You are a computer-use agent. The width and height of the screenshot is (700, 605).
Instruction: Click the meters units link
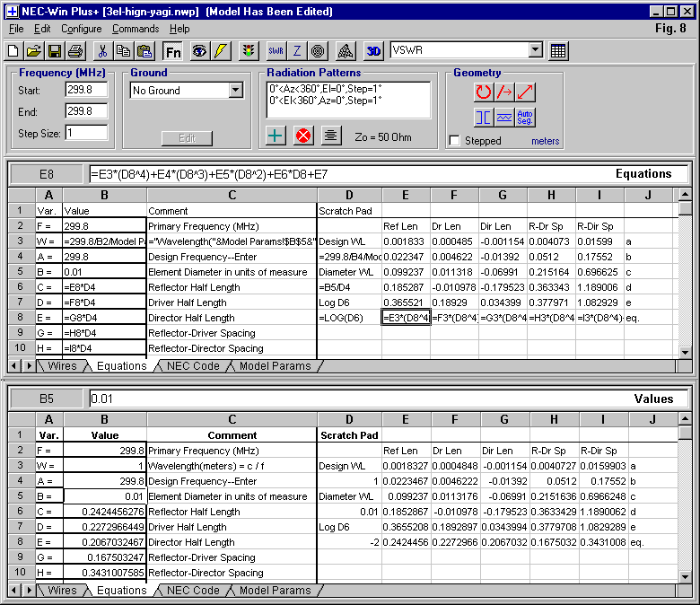click(x=545, y=141)
